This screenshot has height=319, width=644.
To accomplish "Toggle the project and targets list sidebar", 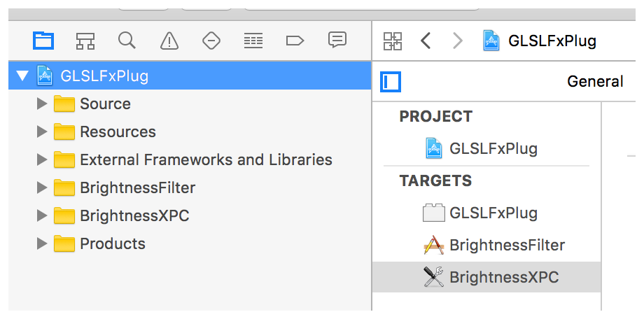I will pos(391,82).
